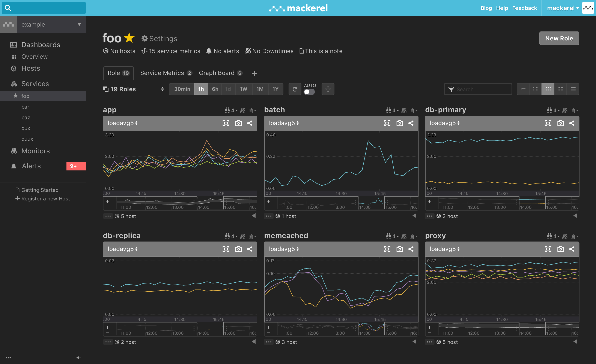Share the batch graph
The height and width of the screenshot is (364, 596).
click(x=411, y=123)
